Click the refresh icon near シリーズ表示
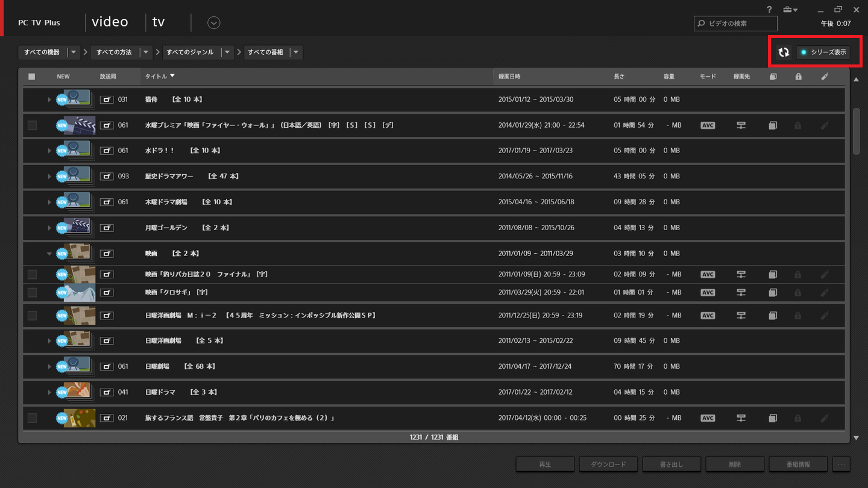The height and width of the screenshot is (488, 868). click(783, 52)
